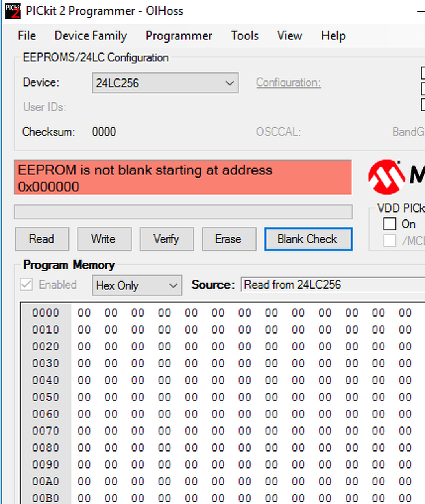Click the Write button
Screen dimensions: 425x504
coord(104,239)
